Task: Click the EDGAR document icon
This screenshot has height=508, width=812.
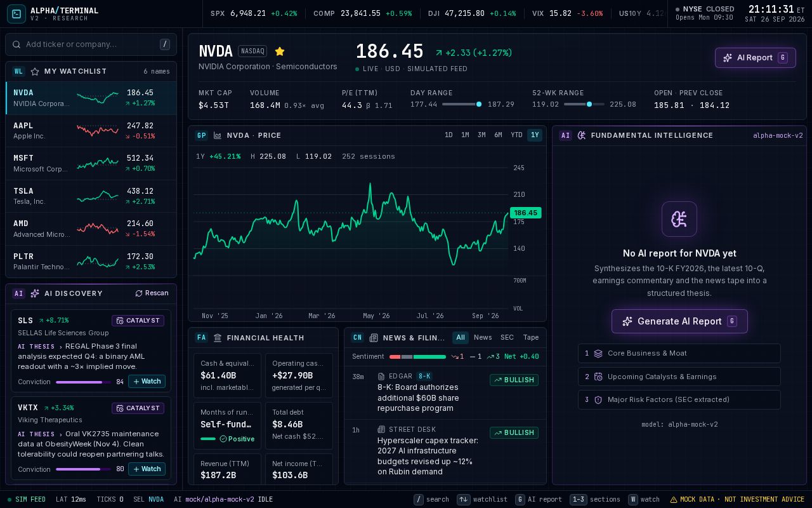Action: 381,377
